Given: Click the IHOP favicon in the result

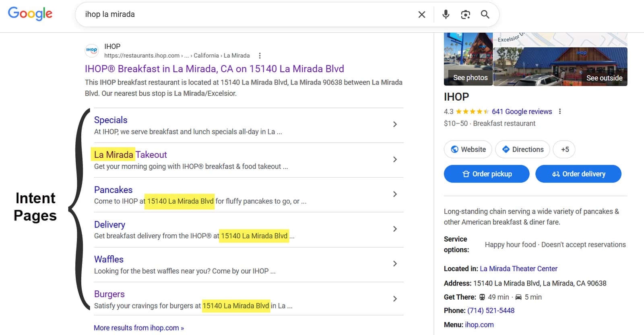Looking at the screenshot, I should [92, 51].
